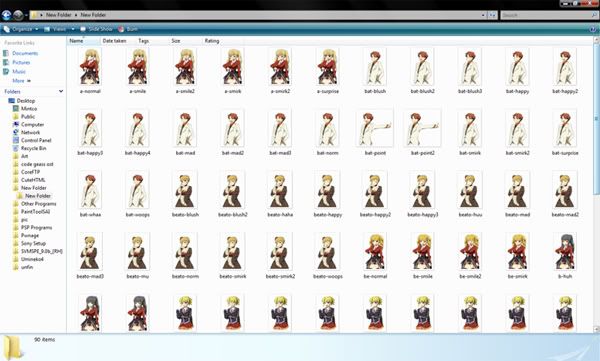
Task: Click the Forward navigation arrow button
Action: point(18,15)
